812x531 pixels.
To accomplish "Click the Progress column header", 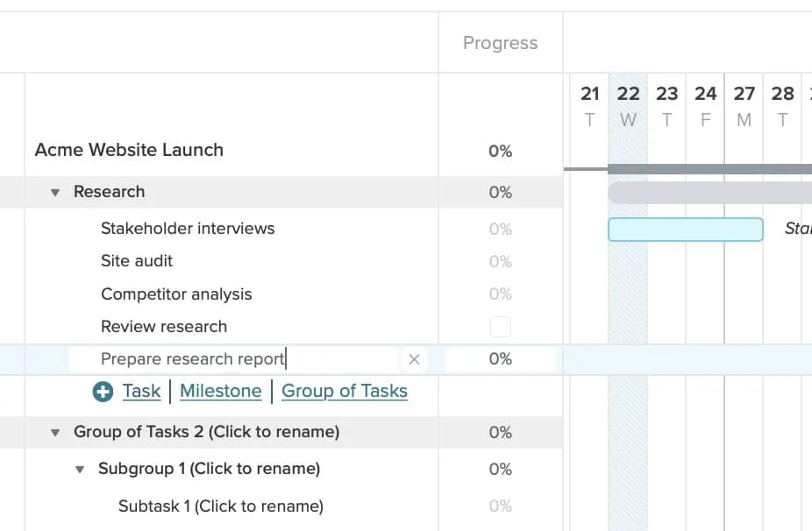I will [x=500, y=43].
